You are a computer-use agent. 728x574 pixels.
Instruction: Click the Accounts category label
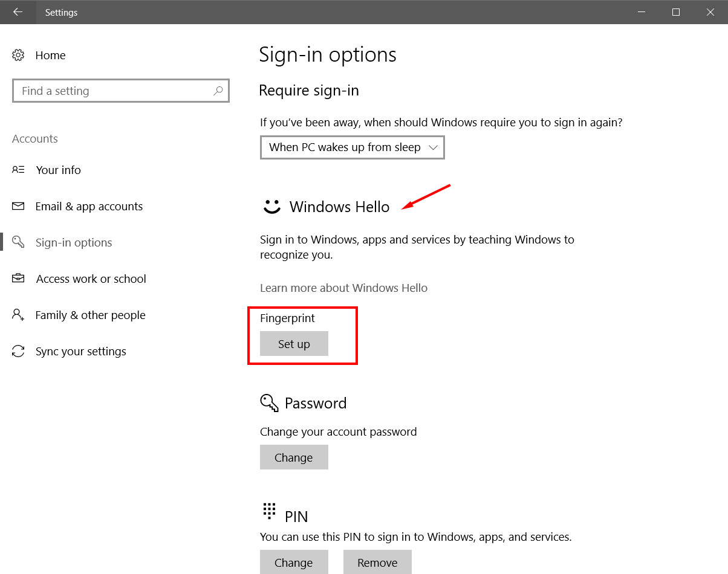(35, 139)
